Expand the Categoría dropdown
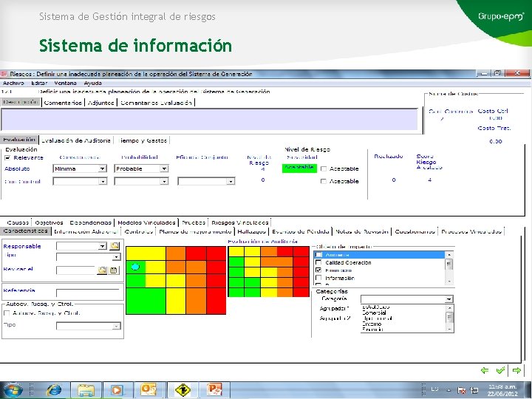532x399 pixels. (449, 299)
